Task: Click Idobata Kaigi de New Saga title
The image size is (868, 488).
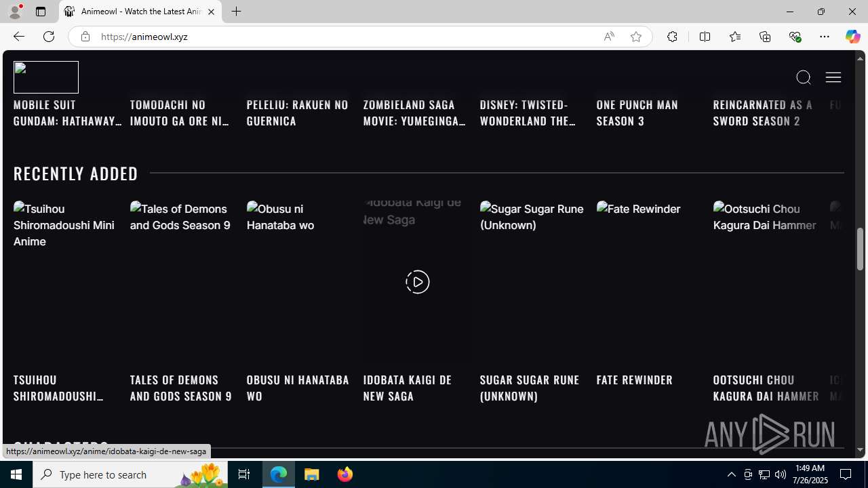Action: pyautogui.click(x=408, y=388)
